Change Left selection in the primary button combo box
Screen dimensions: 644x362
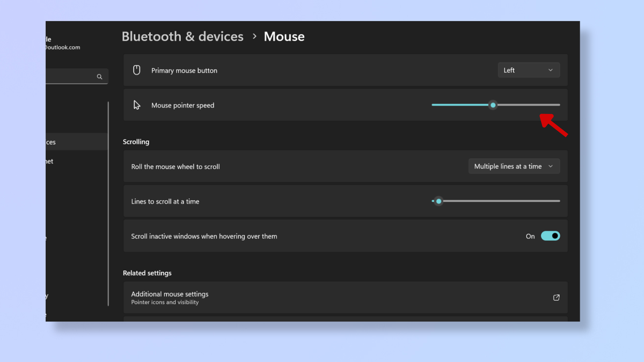tap(529, 70)
